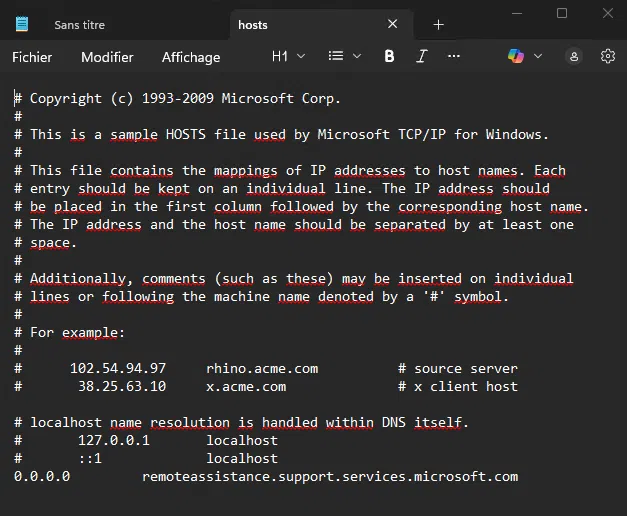Screen dimensions: 627x516
Task: Expand the list style dropdown arrow
Action: pos(357,57)
